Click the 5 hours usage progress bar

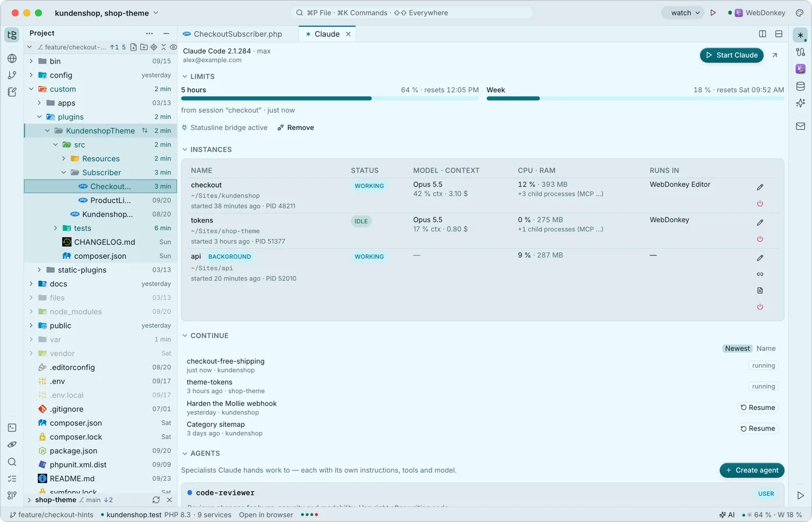tap(330, 99)
